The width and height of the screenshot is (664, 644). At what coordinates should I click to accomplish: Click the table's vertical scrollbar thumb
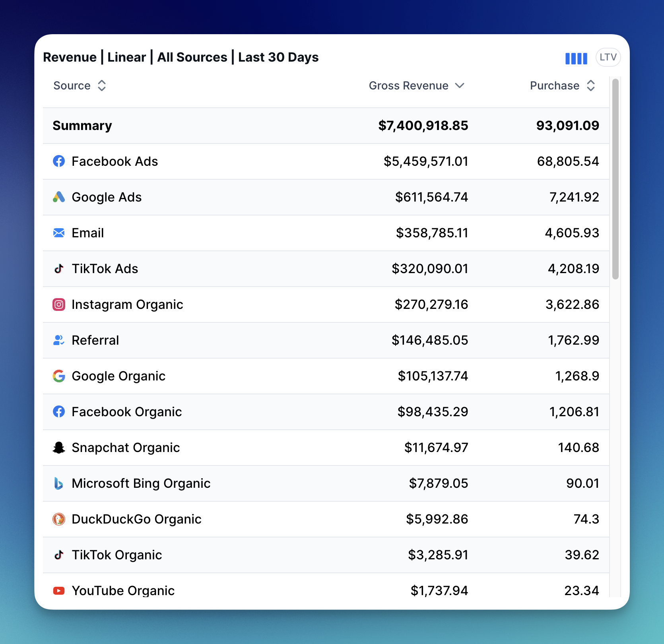[x=615, y=179]
